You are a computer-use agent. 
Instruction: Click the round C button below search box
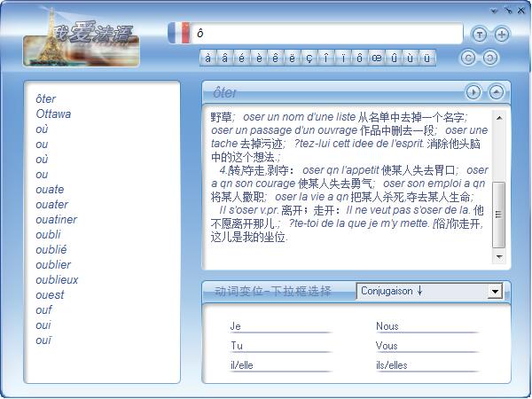tap(469, 58)
